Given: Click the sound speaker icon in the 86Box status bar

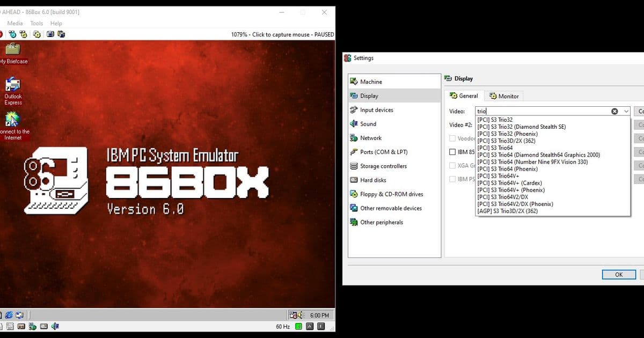Looking at the screenshot, I should click(x=55, y=326).
